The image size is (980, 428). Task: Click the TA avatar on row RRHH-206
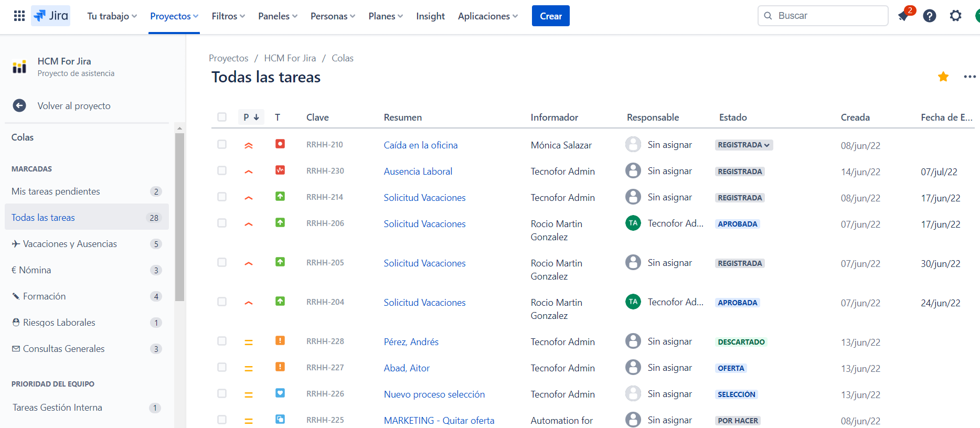(633, 223)
